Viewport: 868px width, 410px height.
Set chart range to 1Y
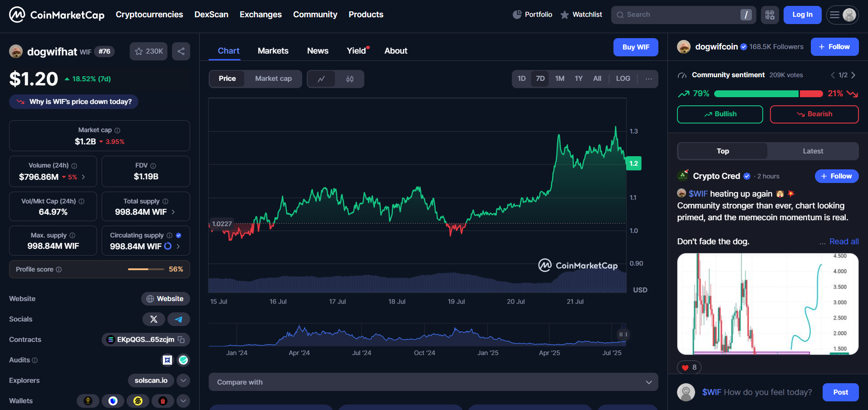[x=579, y=79]
